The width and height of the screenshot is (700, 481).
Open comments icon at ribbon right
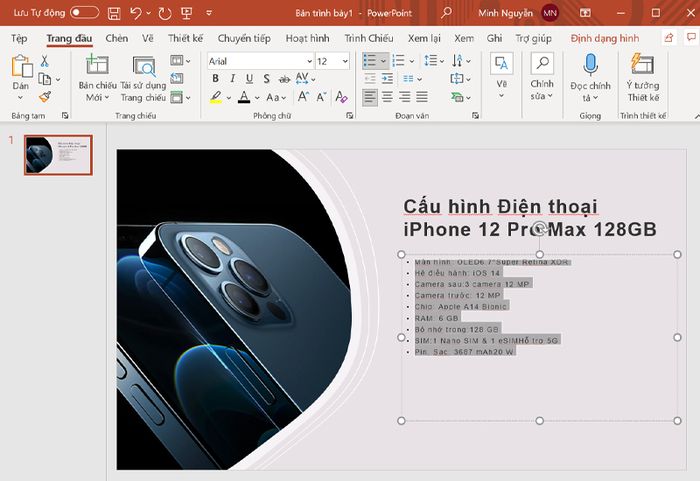[692, 38]
